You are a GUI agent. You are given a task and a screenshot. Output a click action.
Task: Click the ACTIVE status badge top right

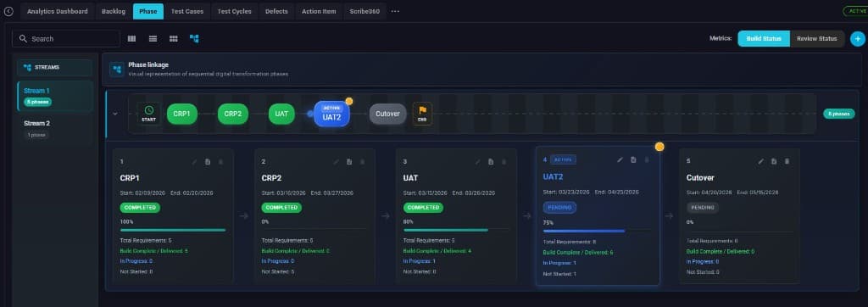tap(855, 11)
